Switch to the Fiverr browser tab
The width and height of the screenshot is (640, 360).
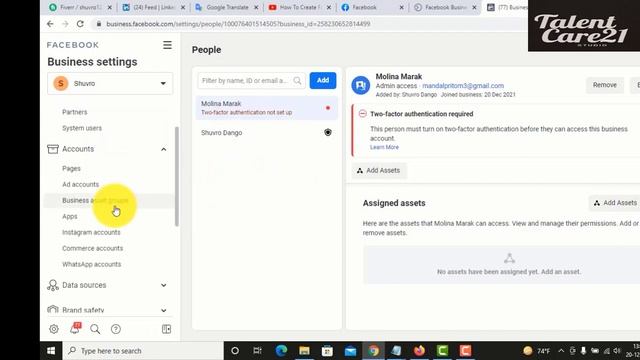point(80,7)
